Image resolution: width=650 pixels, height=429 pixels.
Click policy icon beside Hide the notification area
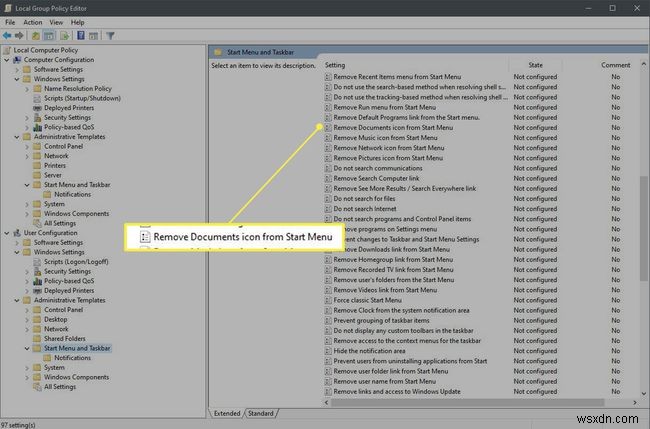coord(328,351)
